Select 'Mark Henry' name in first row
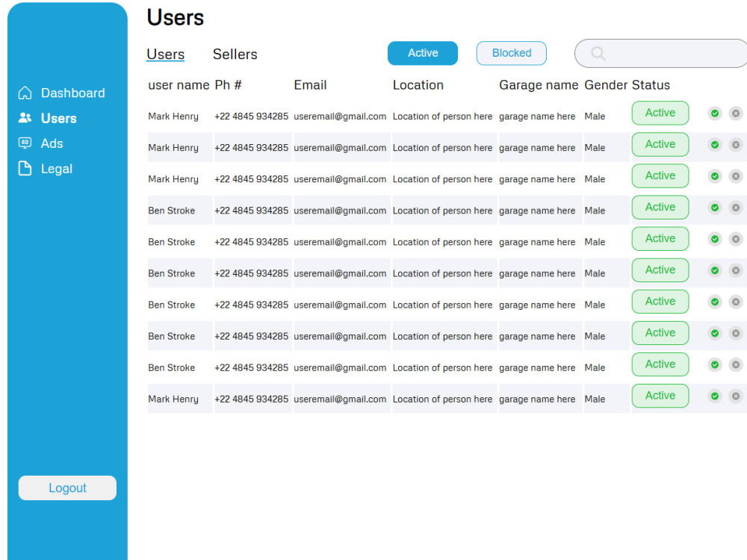The height and width of the screenshot is (560, 747). [173, 116]
